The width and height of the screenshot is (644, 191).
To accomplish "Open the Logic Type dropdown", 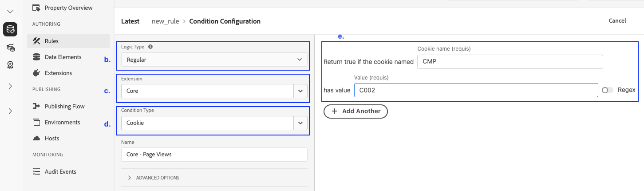I will click(x=214, y=60).
